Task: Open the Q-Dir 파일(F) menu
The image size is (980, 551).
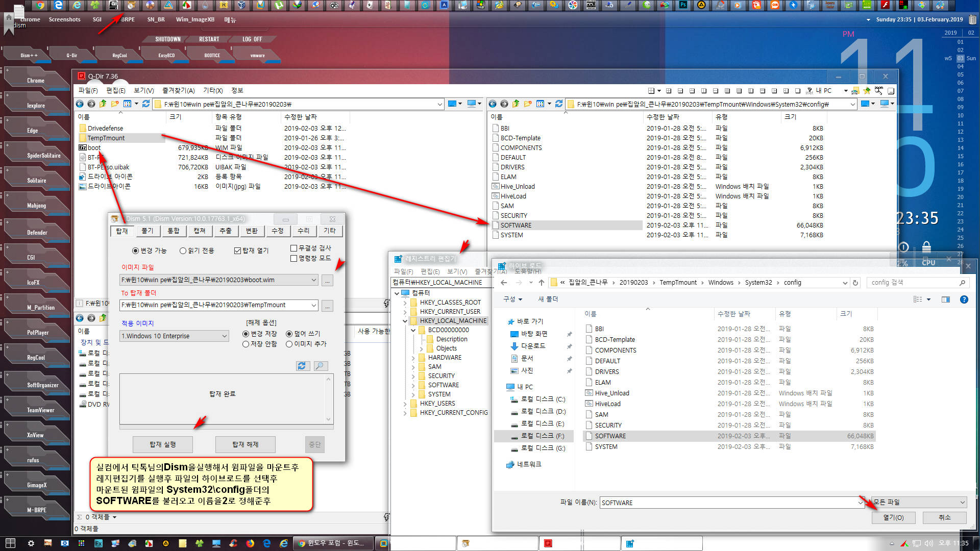Action: pos(88,90)
